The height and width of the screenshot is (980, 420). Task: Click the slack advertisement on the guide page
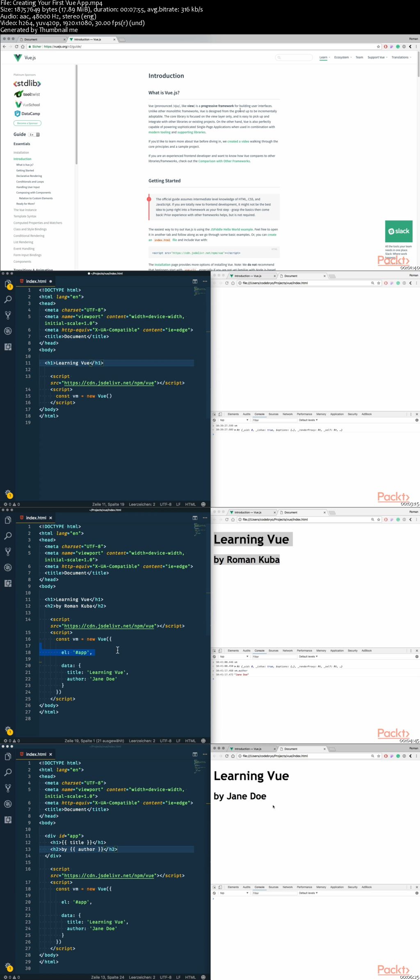(399, 231)
